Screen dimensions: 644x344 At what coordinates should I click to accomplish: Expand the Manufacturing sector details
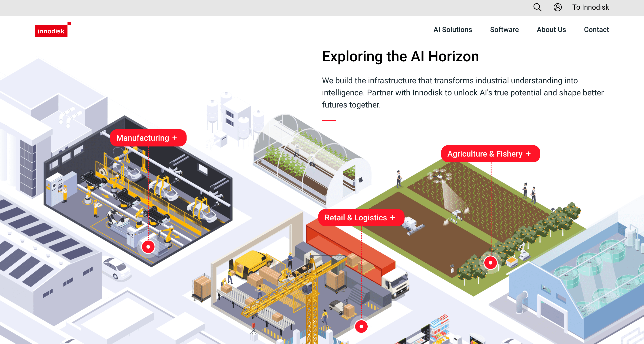[147, 138]
